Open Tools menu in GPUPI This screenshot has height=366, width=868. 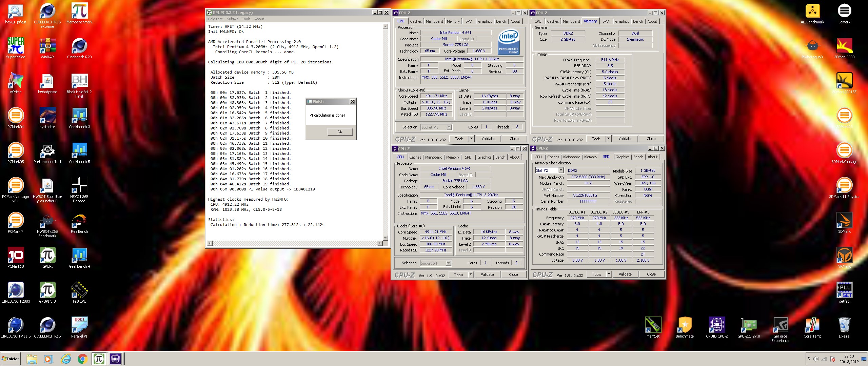[246, 19]
